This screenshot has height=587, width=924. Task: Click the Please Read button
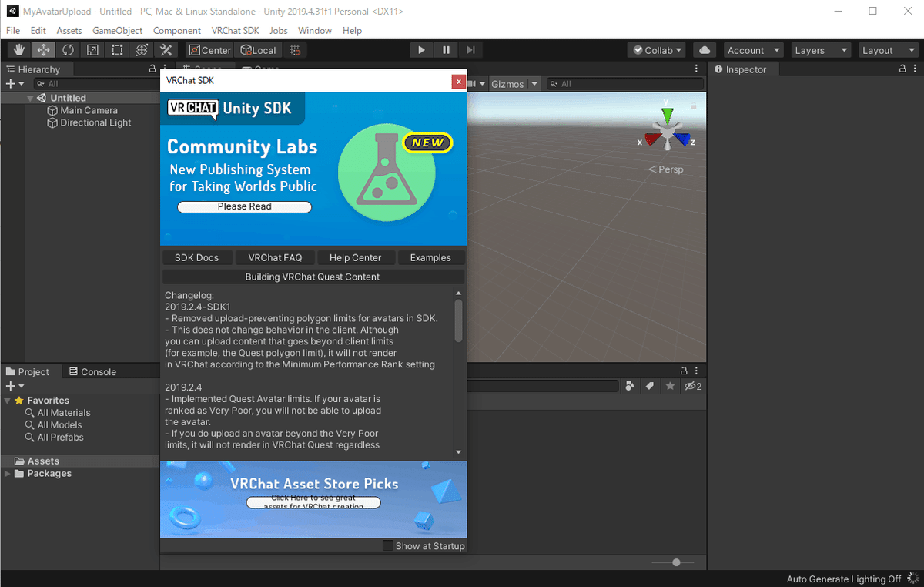point(244,206)
